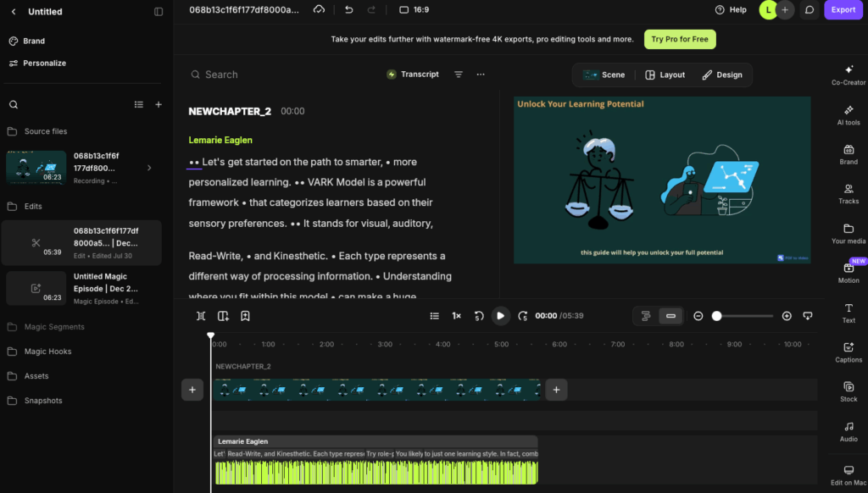
Task: Open the Help menu
Action: (x=731, y=9)
